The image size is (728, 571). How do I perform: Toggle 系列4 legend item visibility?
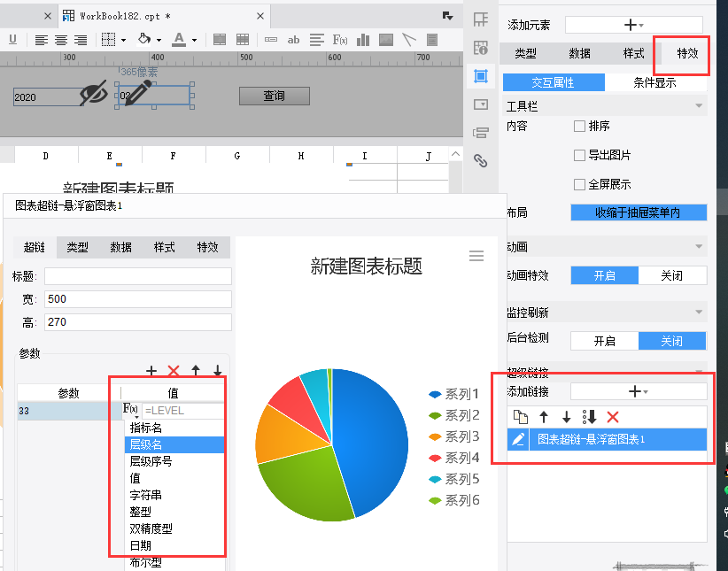(454, 458)
